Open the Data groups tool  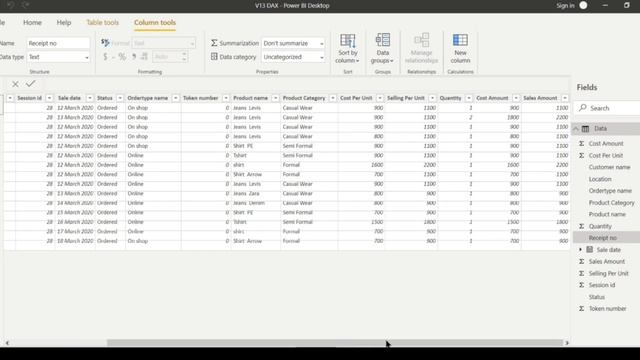click(x=382, y=49)
